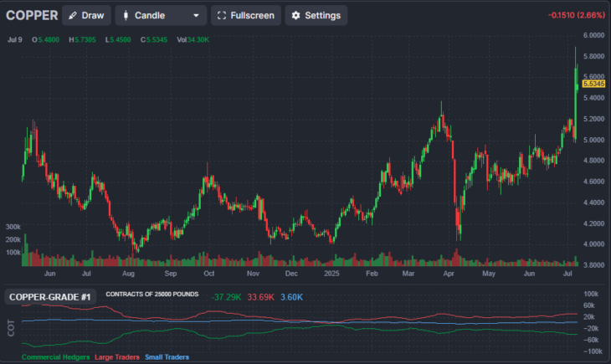Click the volume value 34.30K
The height and width of the screenshot is (364, 611).
[198, 40]
